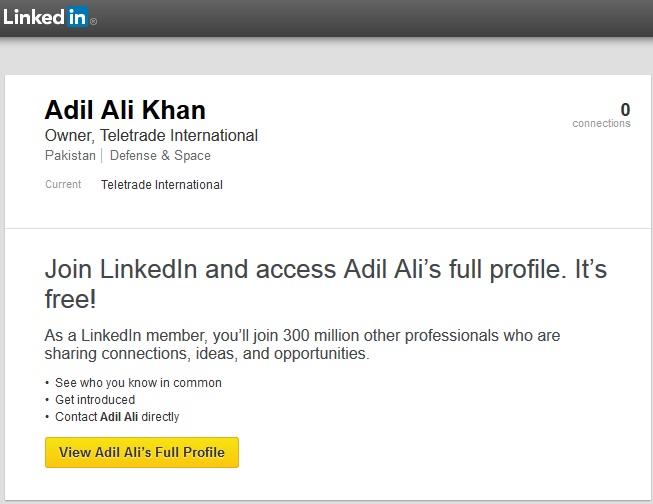Screen dimensions: 653x504
Task: Click the "Owner, Teletrade International" headline
Action: click(x=151, y=135)
